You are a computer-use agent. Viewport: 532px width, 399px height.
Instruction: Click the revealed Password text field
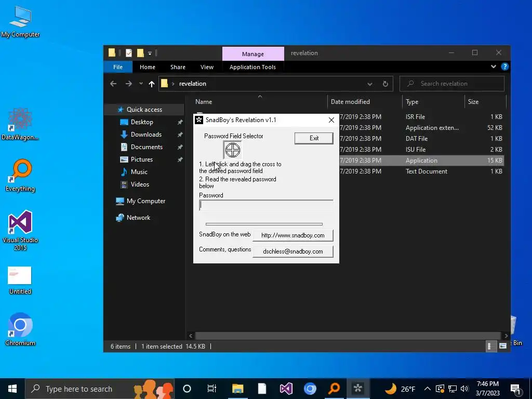click(x=266, y=205)
